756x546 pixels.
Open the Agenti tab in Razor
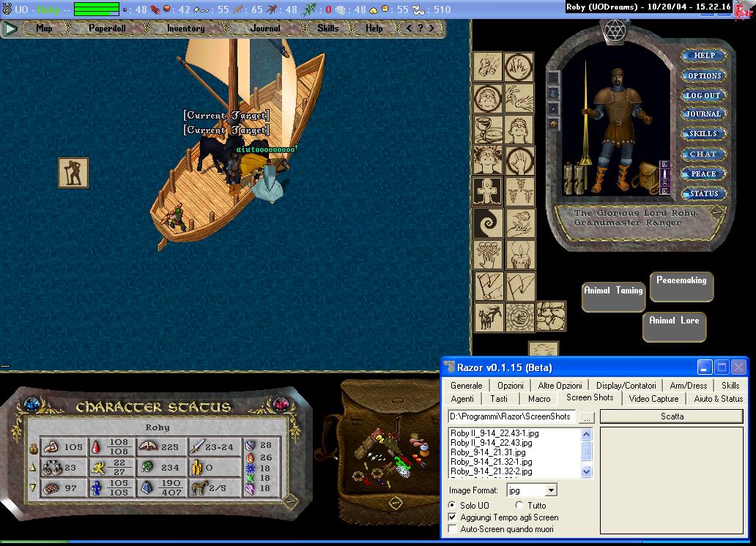click(462, 399)
